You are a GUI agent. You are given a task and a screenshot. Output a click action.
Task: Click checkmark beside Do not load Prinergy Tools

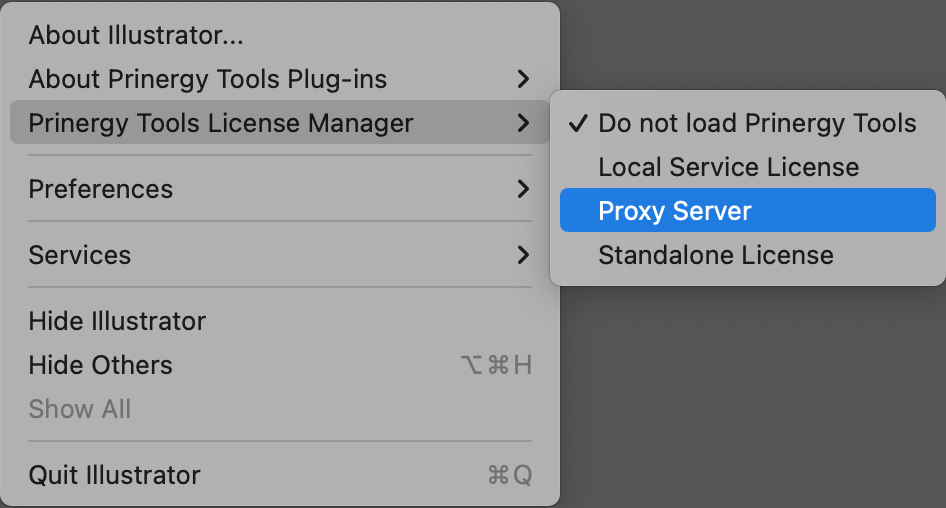(x=577, y=123)
